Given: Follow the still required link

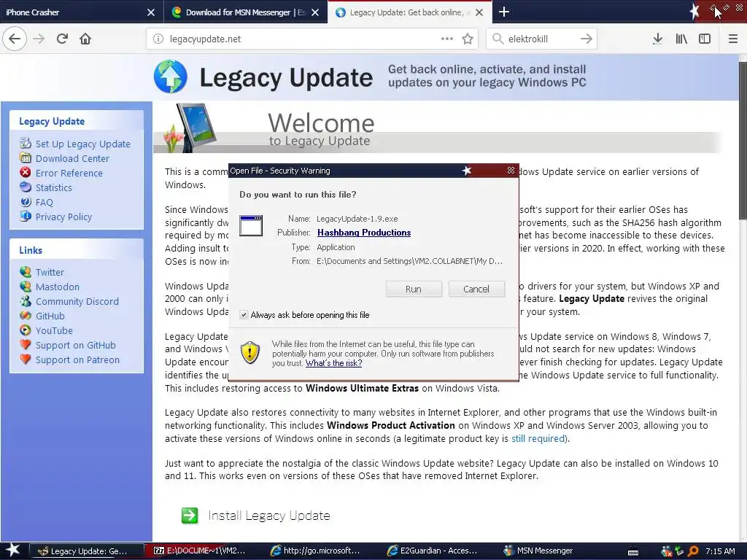Looking at the screenshot, I should tap(539, 438).
